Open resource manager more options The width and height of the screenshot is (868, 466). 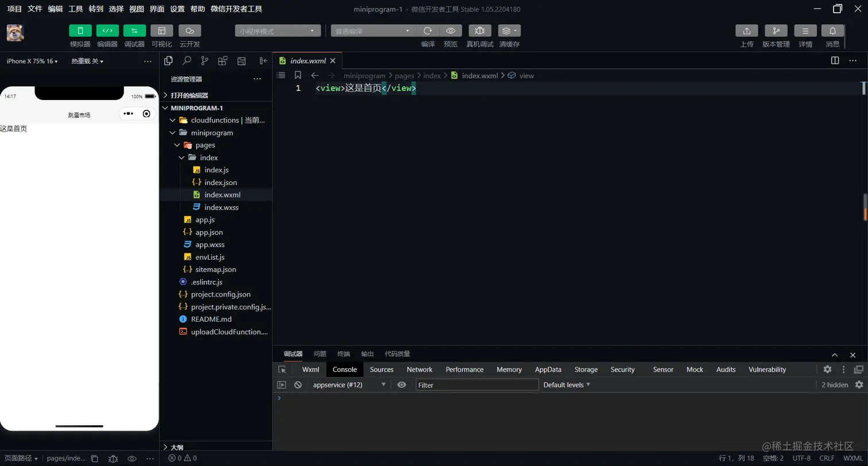click(x=257, y=79)
